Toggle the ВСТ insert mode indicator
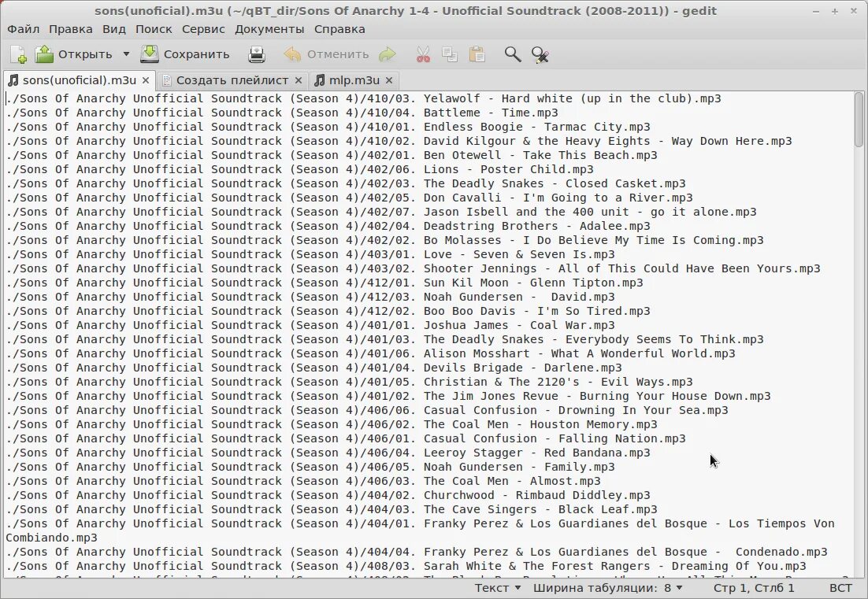This screenshot has height=599, width=868. (x=841, y=587)
